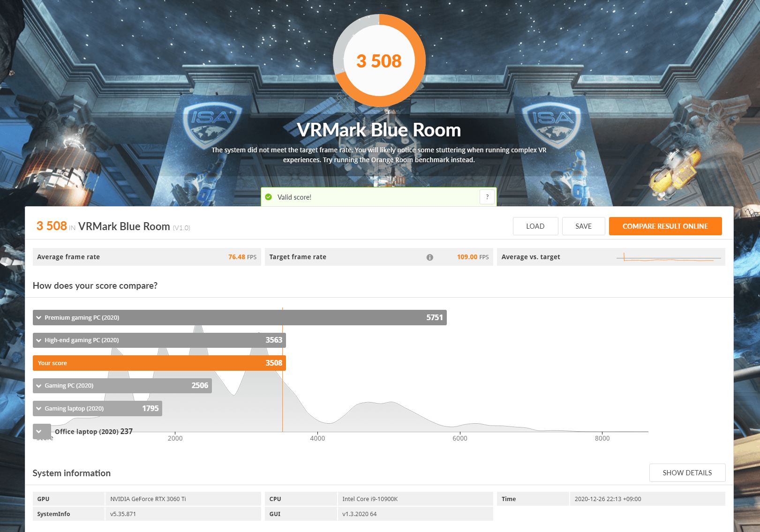This screenshot has height=532, width=760.
Task: Click the 5751 premium gaming PC score
Action: pos(435,317)
